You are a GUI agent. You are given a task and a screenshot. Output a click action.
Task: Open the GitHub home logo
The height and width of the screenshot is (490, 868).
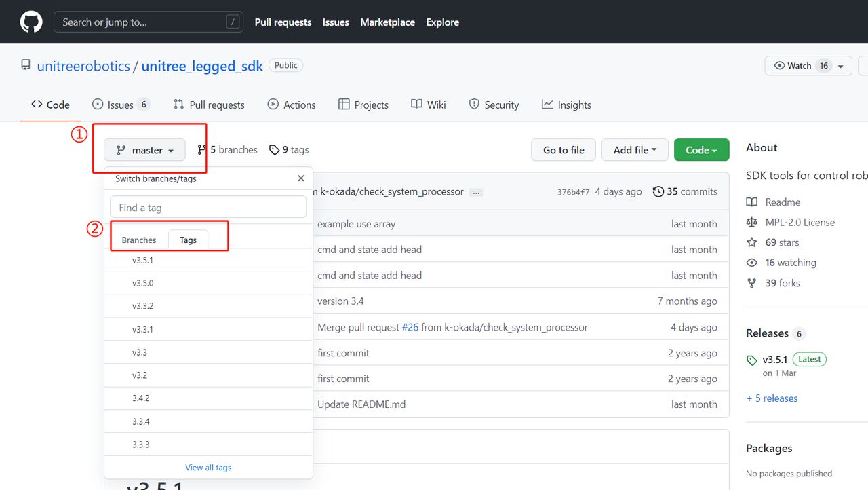[31, 22]
